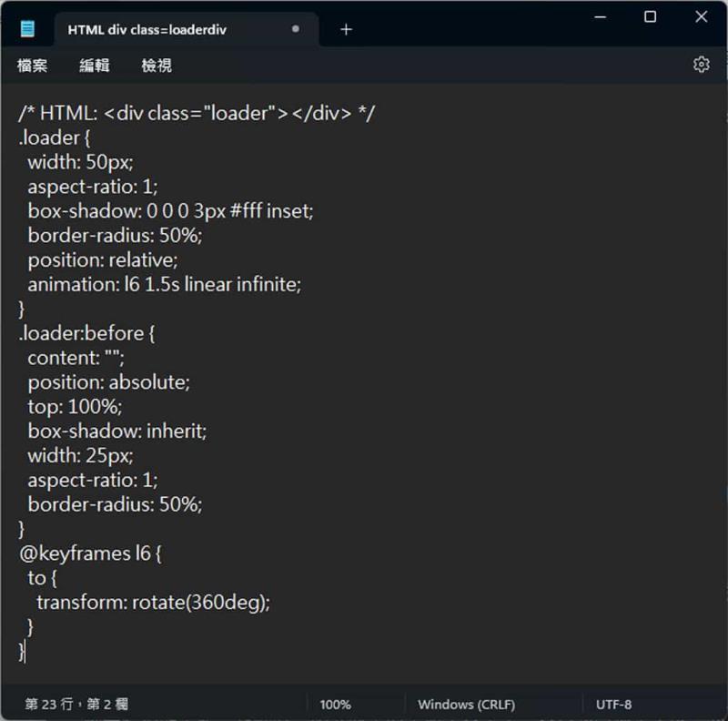728x721 pixels.
Task: Add a new tab with plus button
Action: (x=346, y=30)
